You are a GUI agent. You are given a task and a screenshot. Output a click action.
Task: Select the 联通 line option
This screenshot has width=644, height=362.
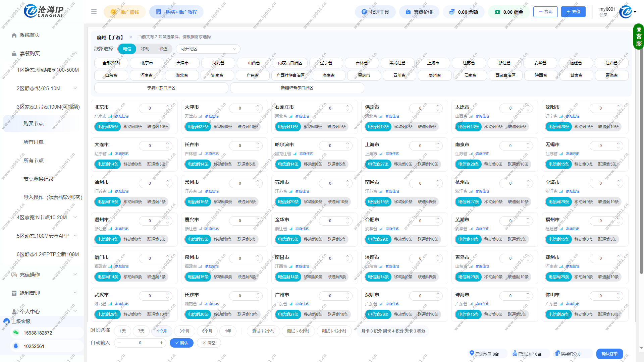pyautogui.click(x=163, y=49)
